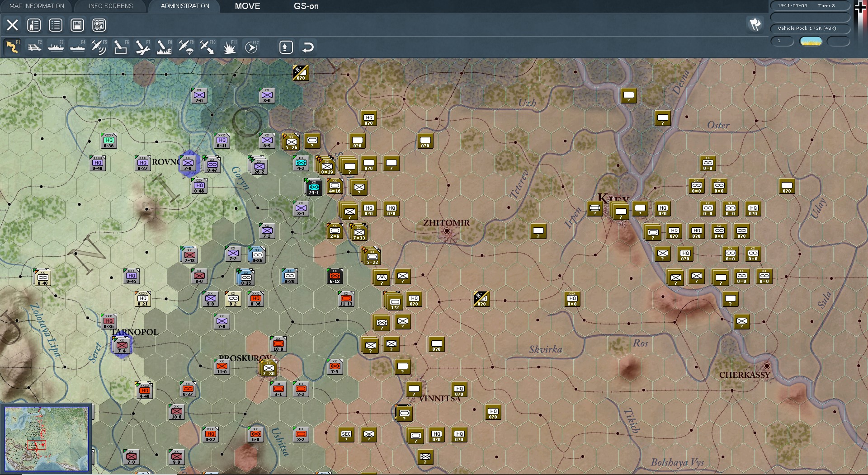Viewport: 868px width, 475px height.
Task: Click the minimap overview
Action: (x=46, y=438)
